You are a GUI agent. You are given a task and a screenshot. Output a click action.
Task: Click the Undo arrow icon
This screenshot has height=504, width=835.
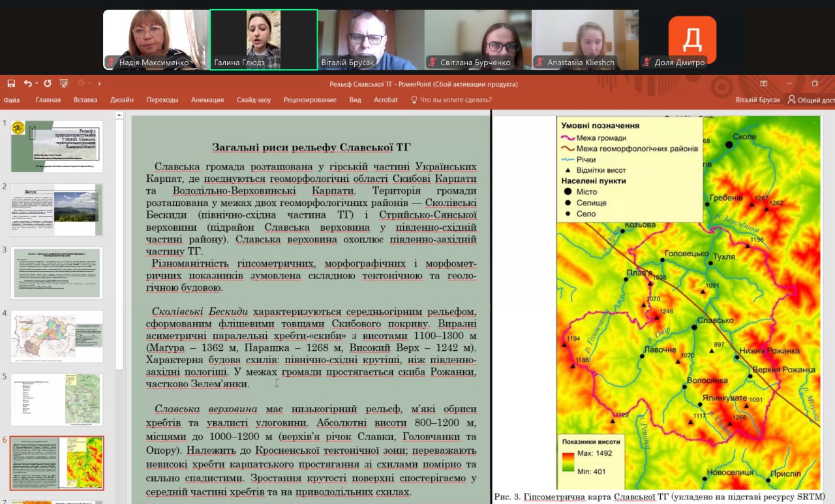click(27, 83)
